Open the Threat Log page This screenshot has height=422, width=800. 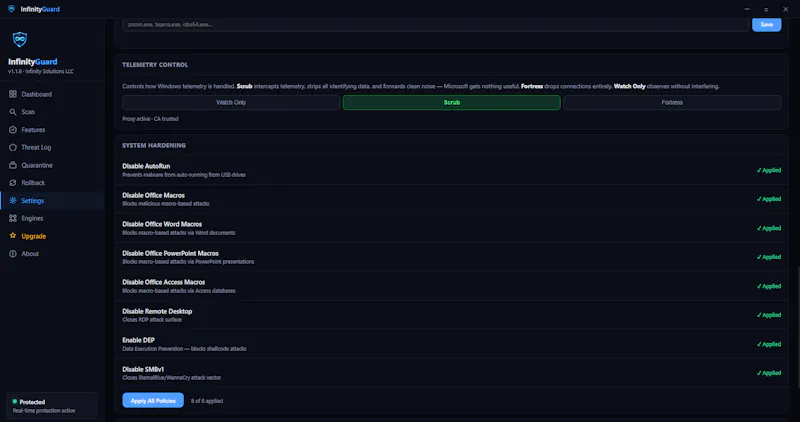point(52,147)
